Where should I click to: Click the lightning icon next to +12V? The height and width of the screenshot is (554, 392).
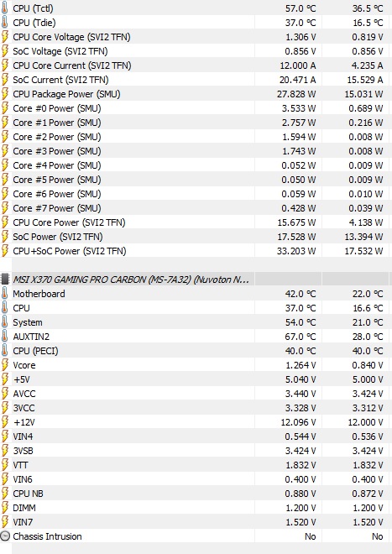click(4, 422)
